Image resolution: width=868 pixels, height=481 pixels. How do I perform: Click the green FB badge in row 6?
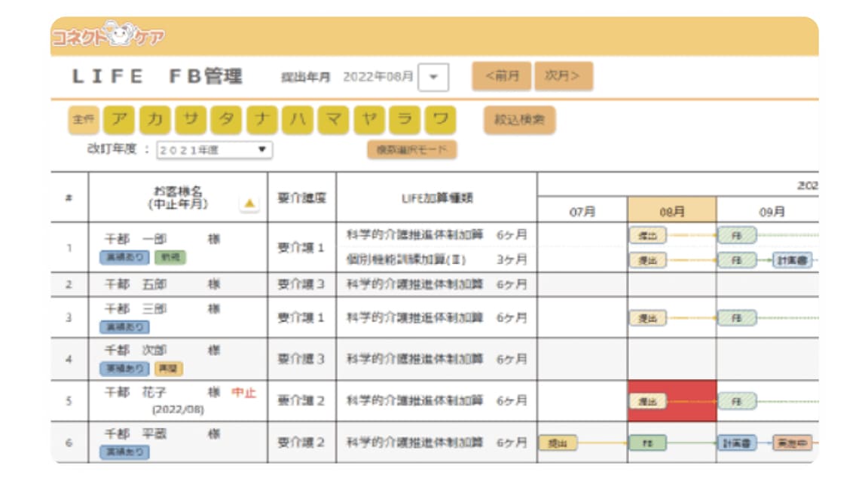[x=647, y=443]
